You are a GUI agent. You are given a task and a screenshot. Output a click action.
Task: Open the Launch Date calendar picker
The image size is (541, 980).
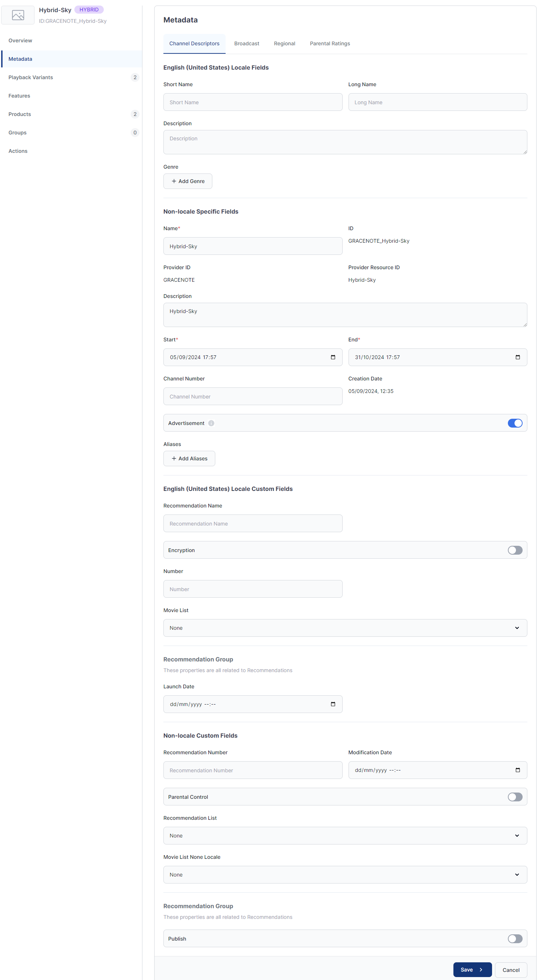pyautogui.click(x=333, y=704)
